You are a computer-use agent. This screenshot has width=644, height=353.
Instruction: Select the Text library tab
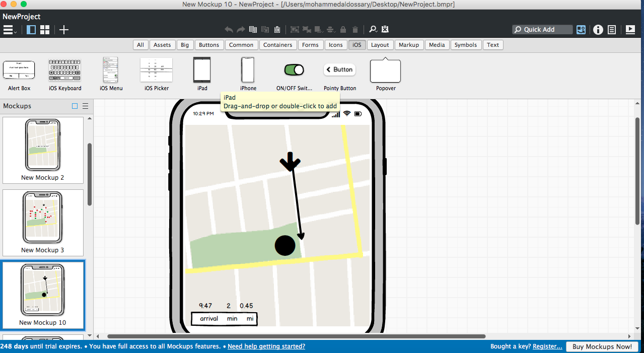[x=493, y=45]
